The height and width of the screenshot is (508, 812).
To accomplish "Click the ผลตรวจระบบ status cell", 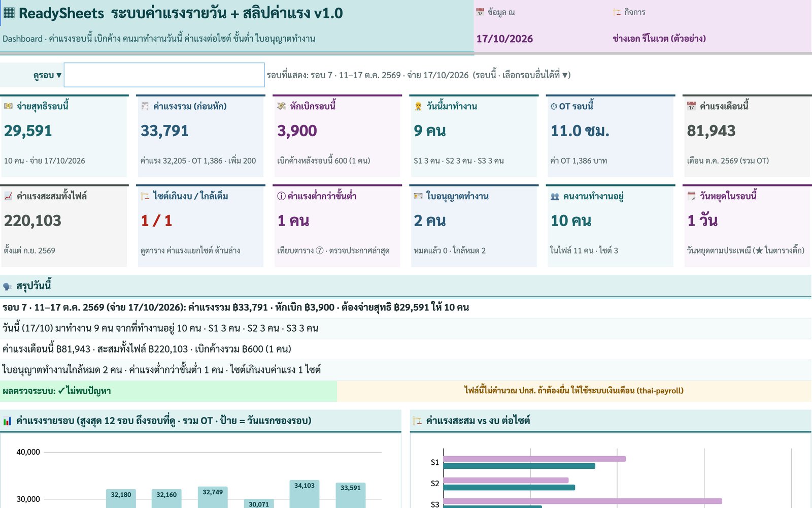I will [x=168, y=391].
